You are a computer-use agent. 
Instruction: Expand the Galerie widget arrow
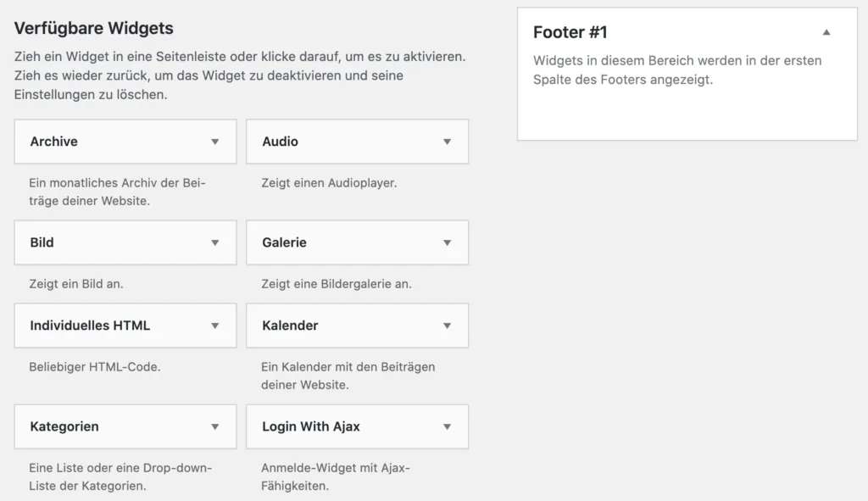coord(447,242)
